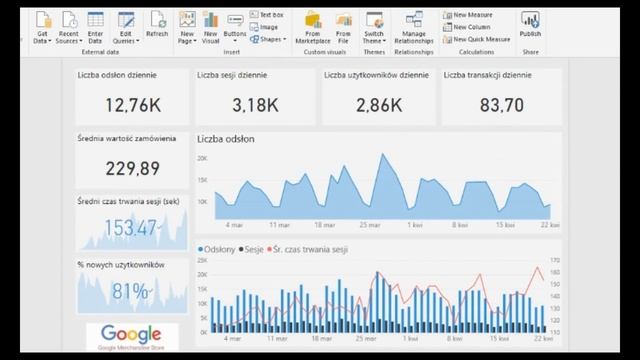The height and width of the screenshot is (360, 640).
Task: Click the Liczba odsłon chart title
Action: pyautogui.click(x=226, y=139)
